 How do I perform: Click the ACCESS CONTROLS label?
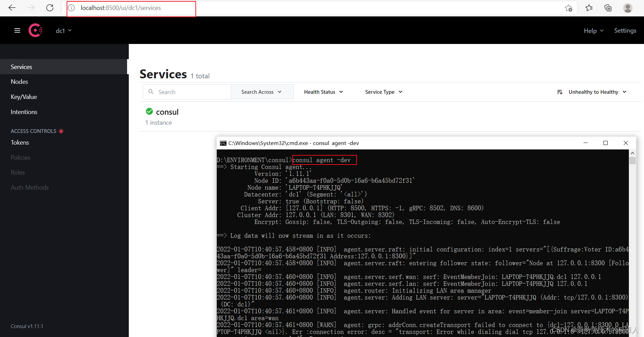tap(33, 131)
